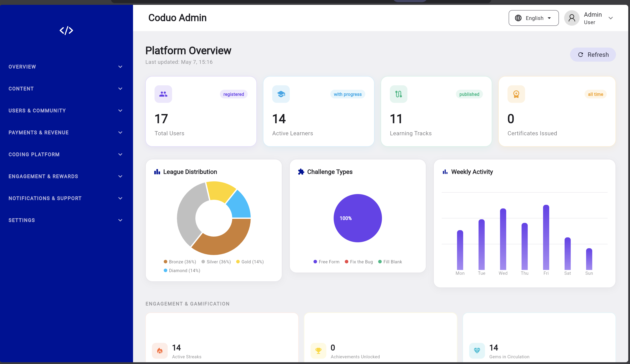
Task: Toggle Fix the Bug legend entry
Action: click(359, 262)
